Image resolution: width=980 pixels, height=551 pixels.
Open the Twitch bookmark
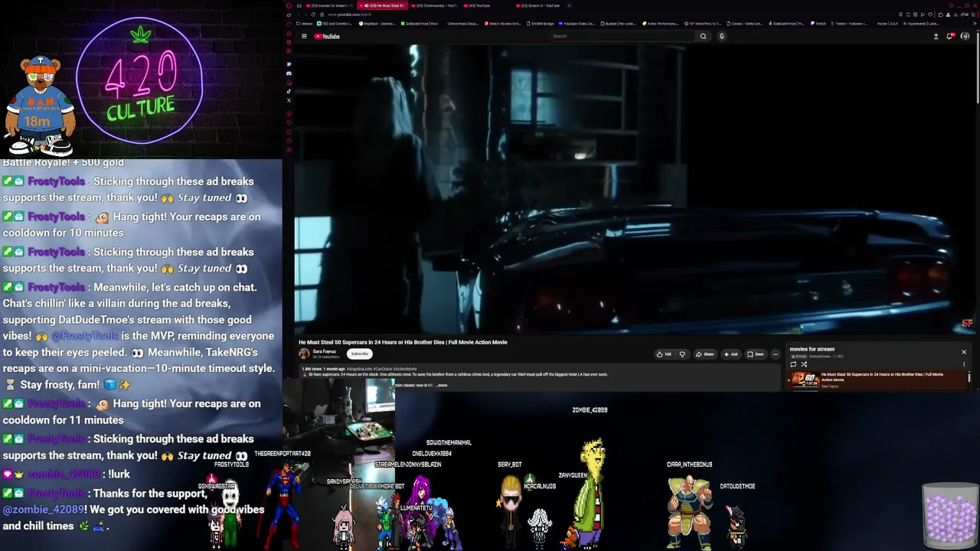819,24
